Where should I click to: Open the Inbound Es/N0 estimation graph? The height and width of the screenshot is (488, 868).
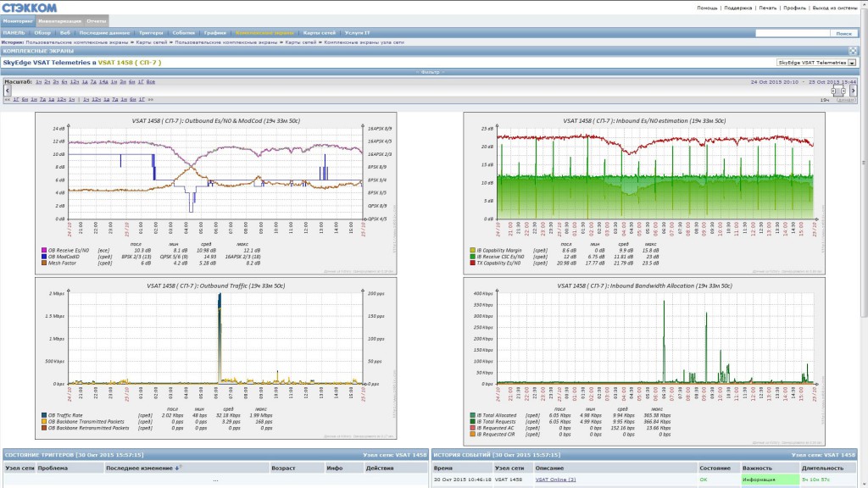(644, 193)
